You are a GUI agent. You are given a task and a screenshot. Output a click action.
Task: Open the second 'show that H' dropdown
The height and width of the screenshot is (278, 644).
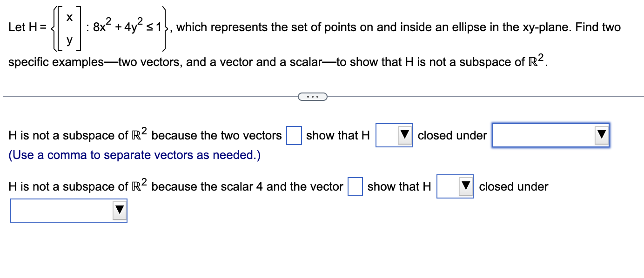click(454, 186)
